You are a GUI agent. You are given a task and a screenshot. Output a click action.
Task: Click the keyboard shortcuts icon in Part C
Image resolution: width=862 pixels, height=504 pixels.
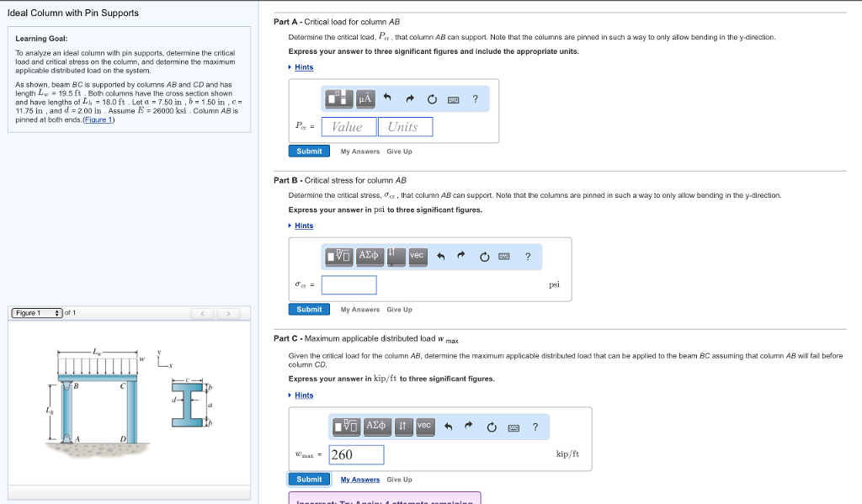(513, 427)
